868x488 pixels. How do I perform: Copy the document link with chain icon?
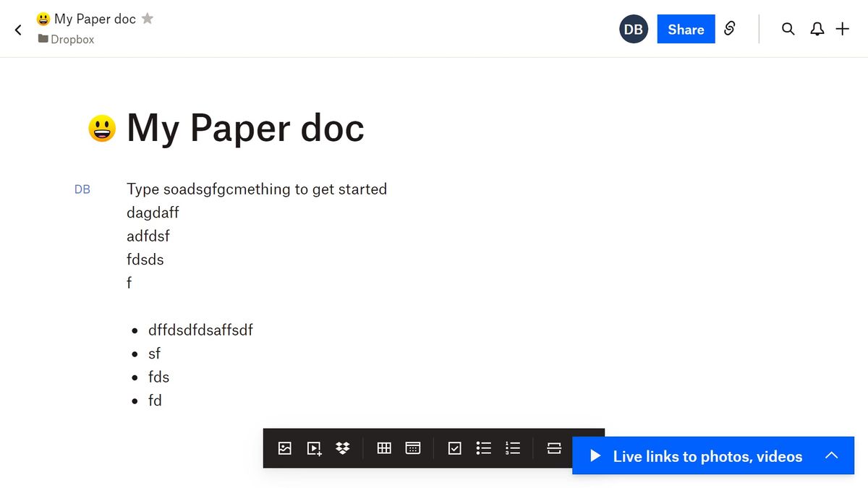point(730,29)
